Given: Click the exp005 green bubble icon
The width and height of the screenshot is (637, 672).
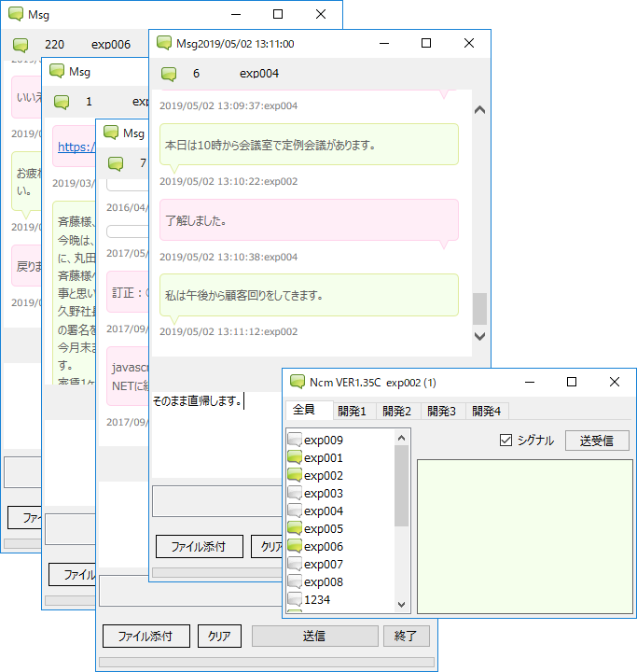Looking at the screenshot, I should point(295,529).
